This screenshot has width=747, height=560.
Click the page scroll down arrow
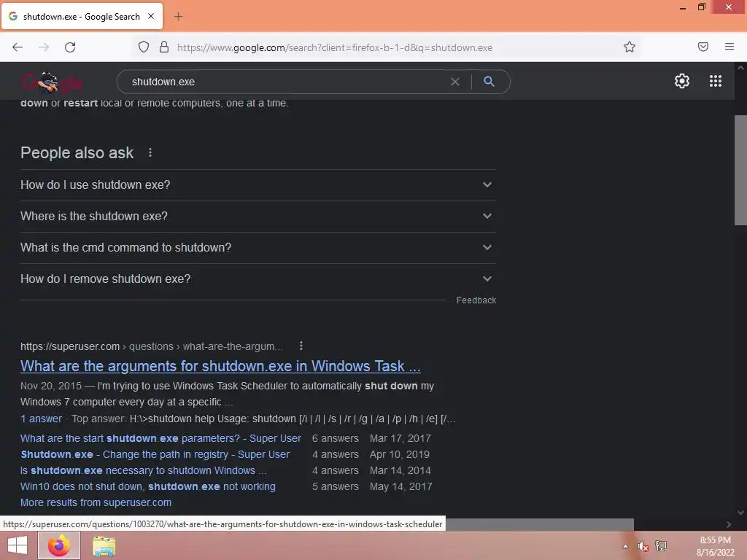coord(740,513)
